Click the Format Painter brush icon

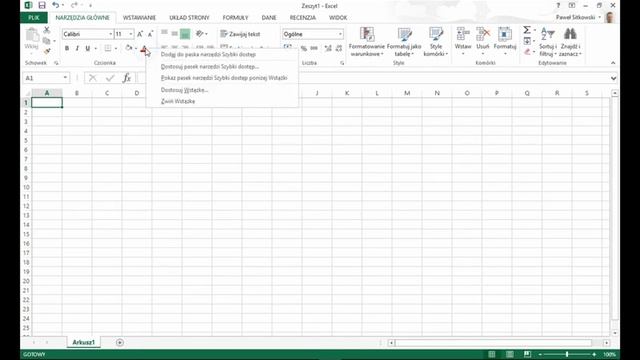pyautogui.click(x=47, y=51)
